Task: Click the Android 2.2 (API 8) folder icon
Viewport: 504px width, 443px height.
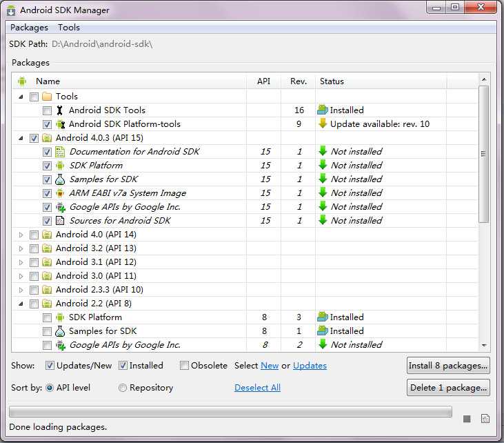Action: coord(47,304)
